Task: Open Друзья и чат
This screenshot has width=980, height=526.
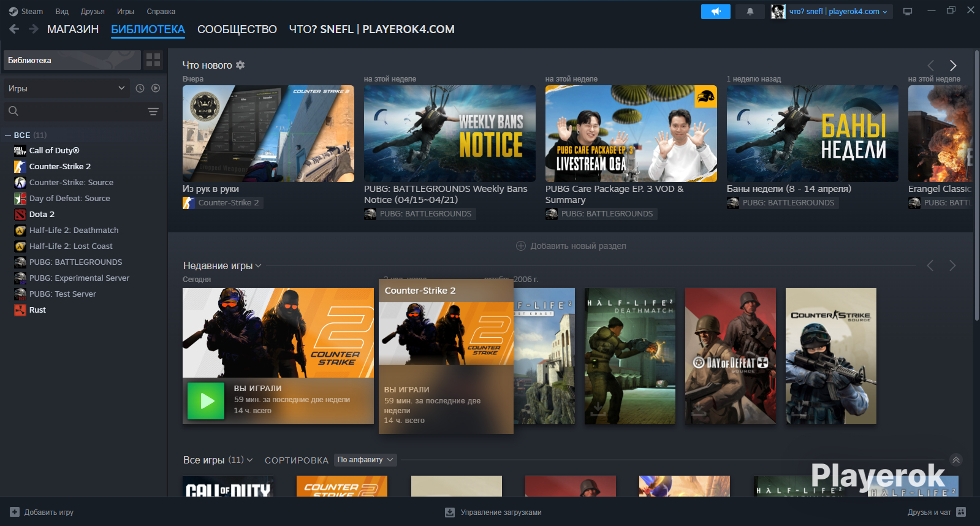Action: (x=936, y=512)
